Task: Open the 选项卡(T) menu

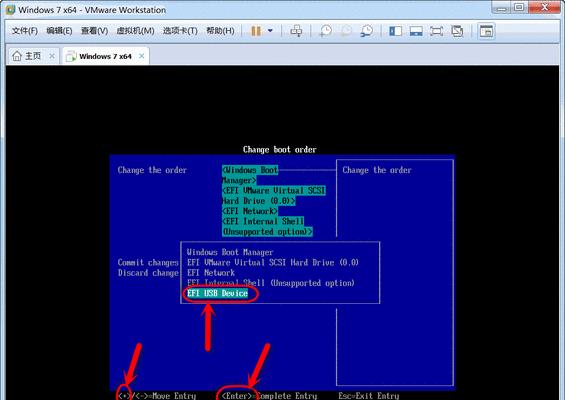Action: [x=180, y=31]
